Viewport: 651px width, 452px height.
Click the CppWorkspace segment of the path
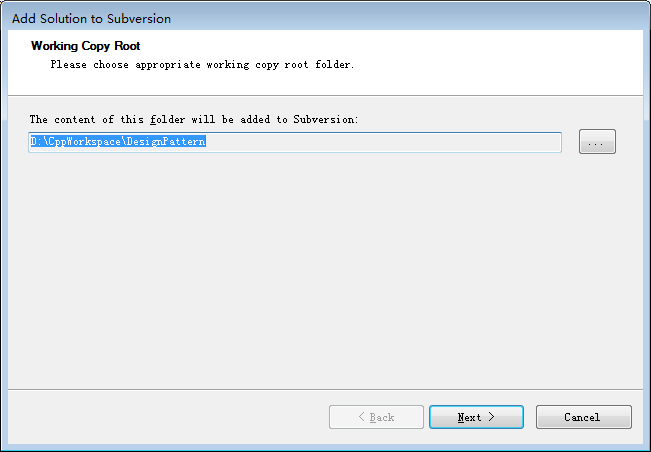84,142
